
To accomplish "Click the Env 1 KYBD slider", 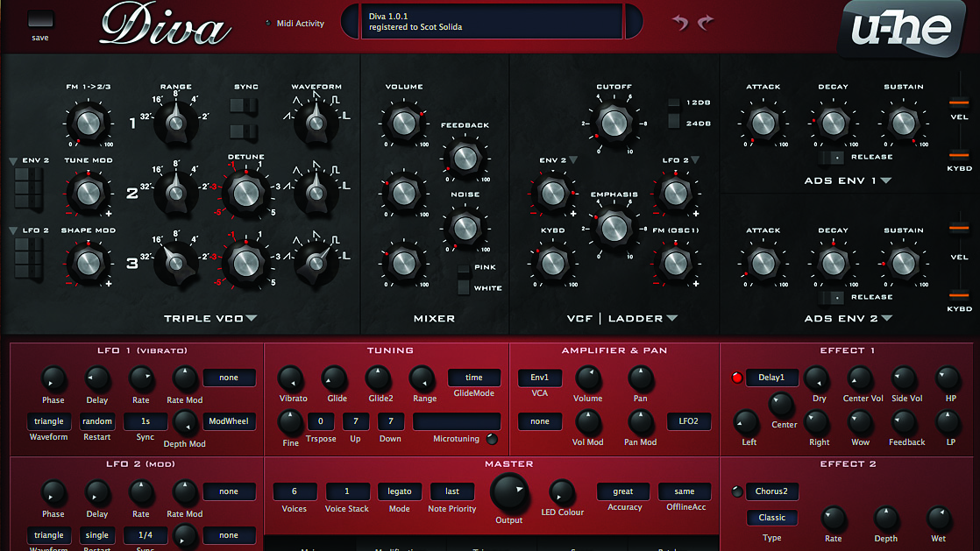I will (959, 154).
